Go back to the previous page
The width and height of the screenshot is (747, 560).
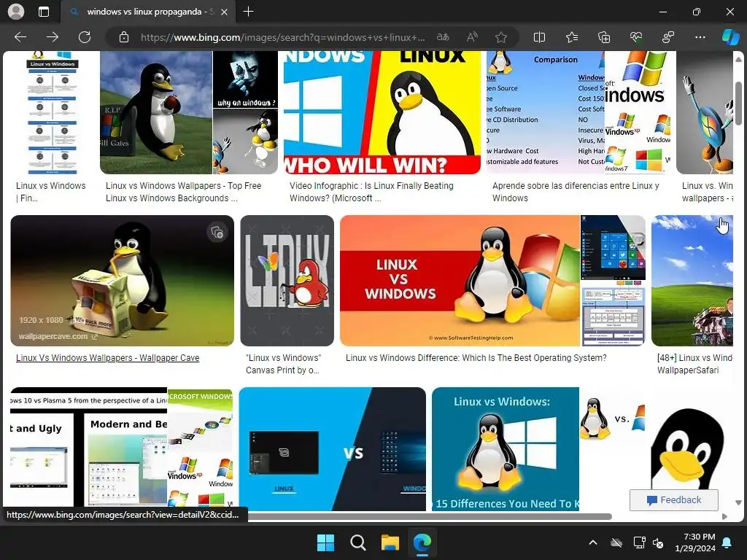tap(20, 37)
